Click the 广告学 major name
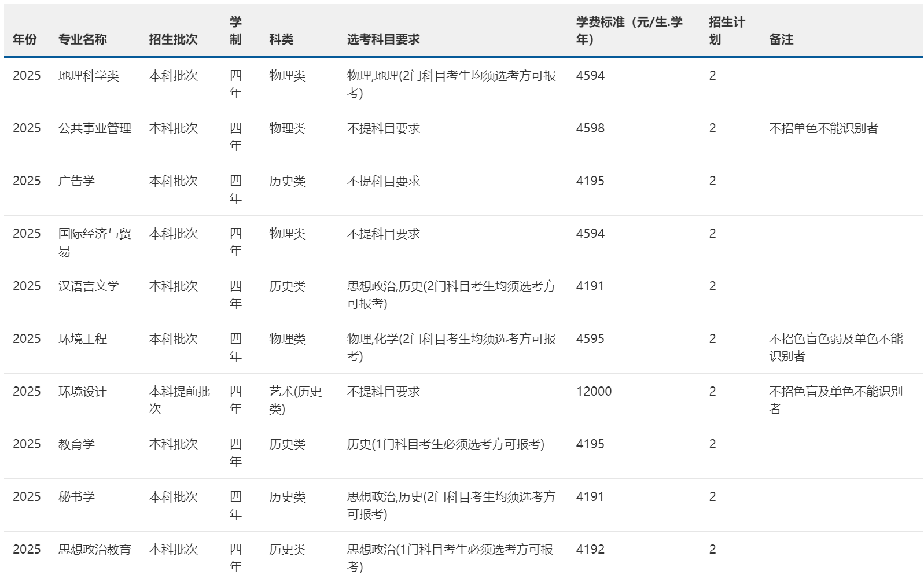The height and width of the screenshot is (582, 924). point(76,181)
